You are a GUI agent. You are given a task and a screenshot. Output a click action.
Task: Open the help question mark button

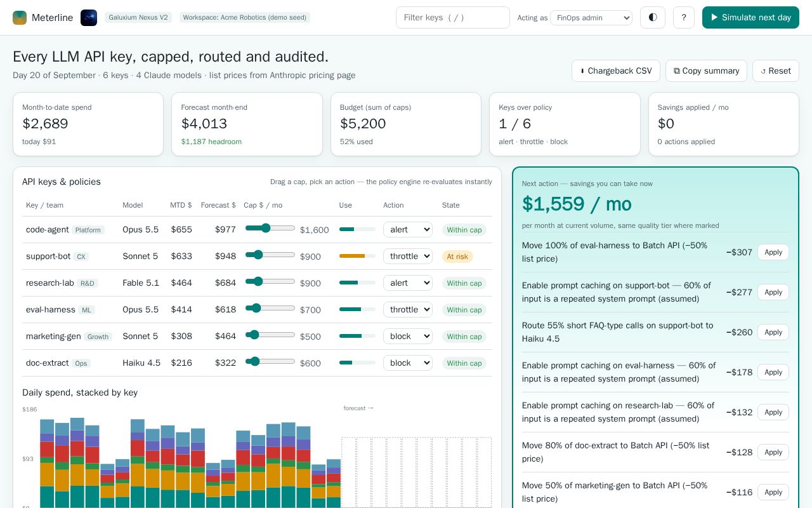684,18
